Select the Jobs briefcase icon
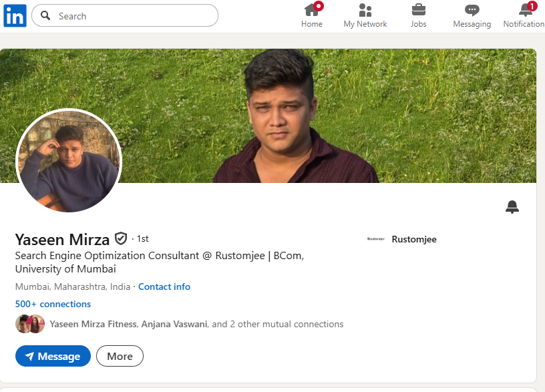 tap(418, 11)
